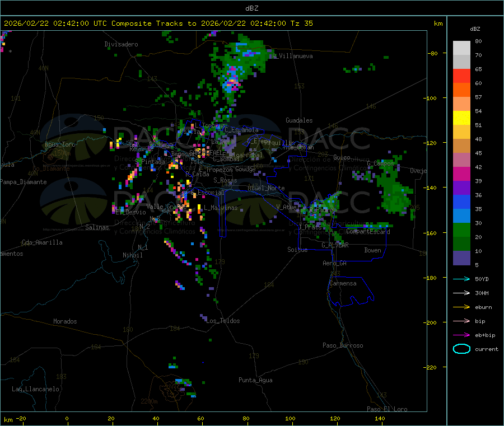
Task: Click the Pampa_Diamante map label
Action: click(23, 182)
